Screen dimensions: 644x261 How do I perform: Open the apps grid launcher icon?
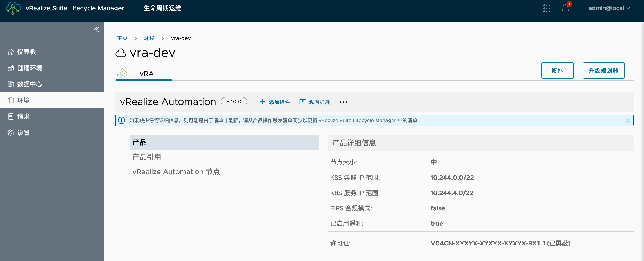[547, 8]
